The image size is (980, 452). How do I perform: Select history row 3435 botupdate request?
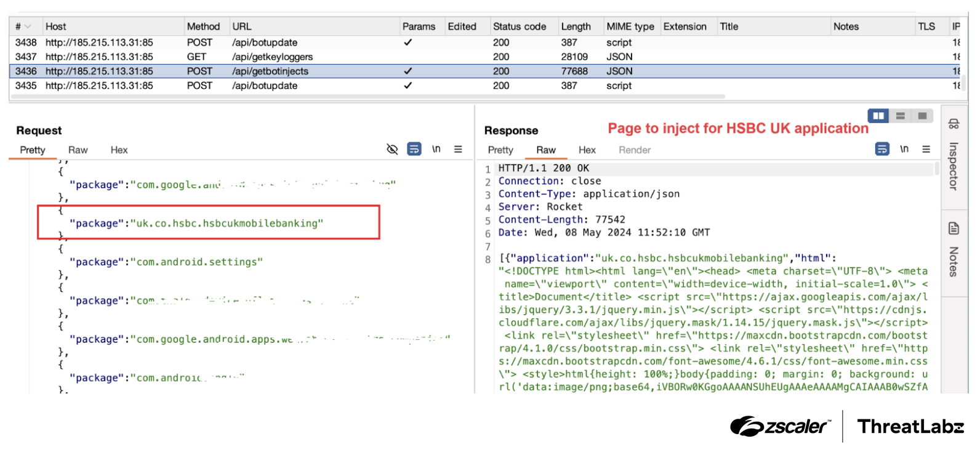(x=486, y=86)
